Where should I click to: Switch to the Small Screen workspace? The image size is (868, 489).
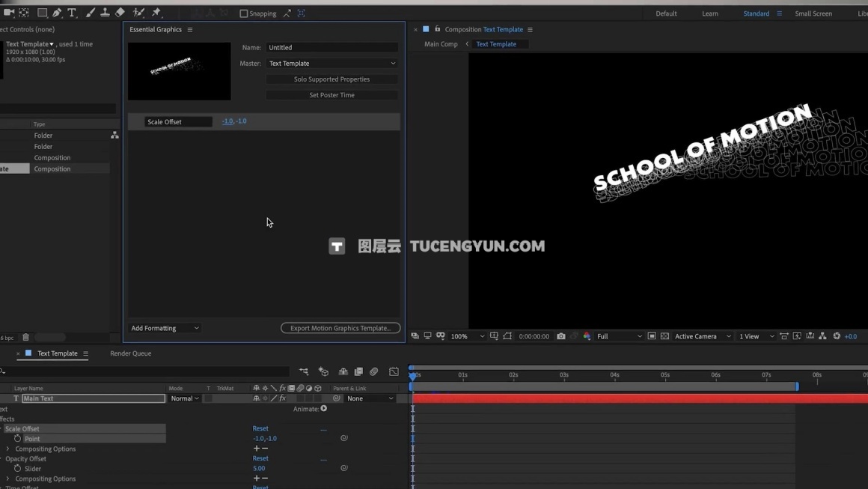[x=813, y=13]
